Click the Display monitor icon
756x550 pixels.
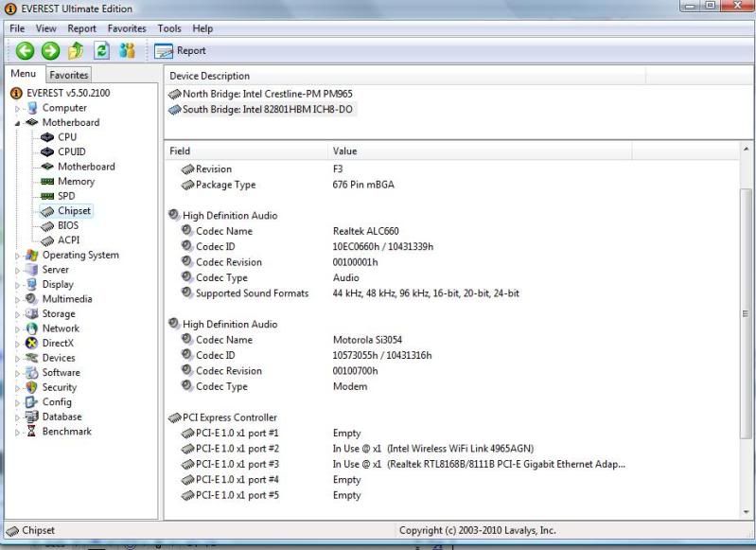(x=31, y=284)
